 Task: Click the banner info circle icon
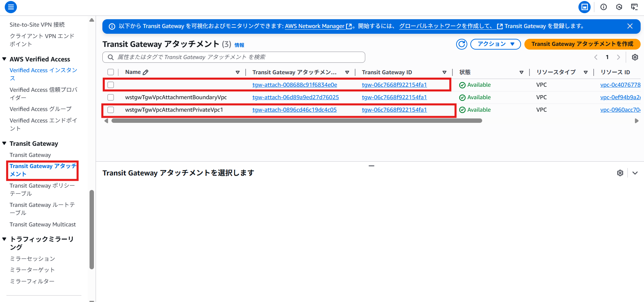pos(112,26)
